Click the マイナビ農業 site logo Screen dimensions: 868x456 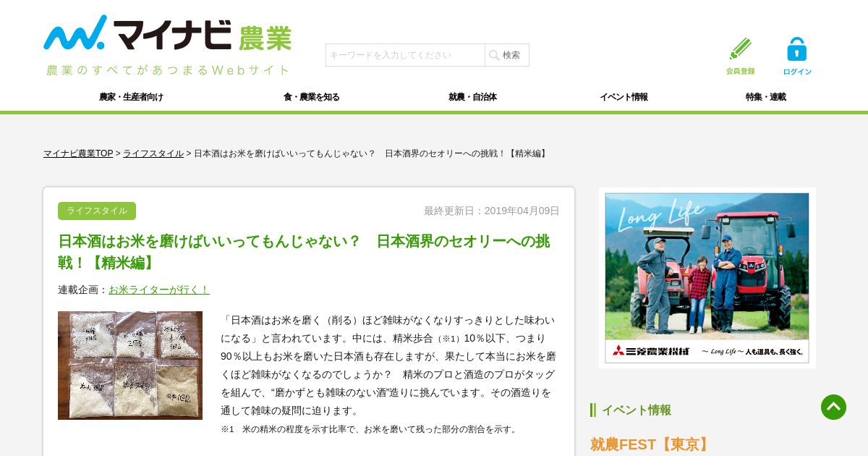(167, 33)
